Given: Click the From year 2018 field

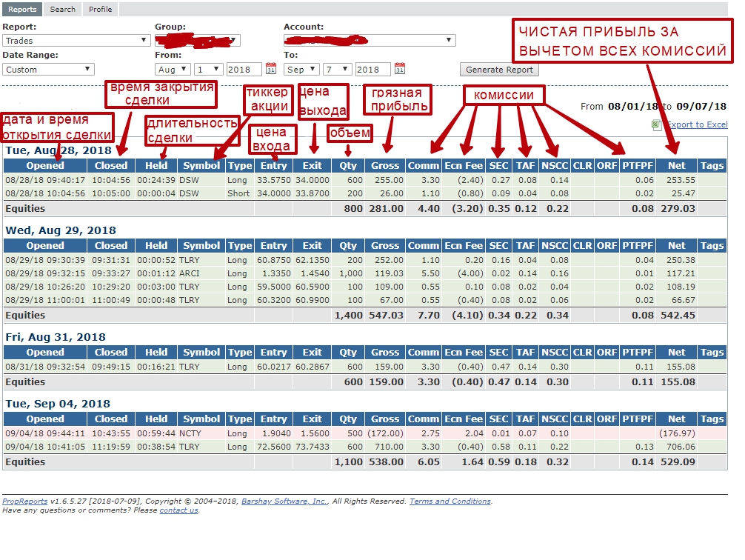Looking at the screenshot, I should [x=244, y=69].
